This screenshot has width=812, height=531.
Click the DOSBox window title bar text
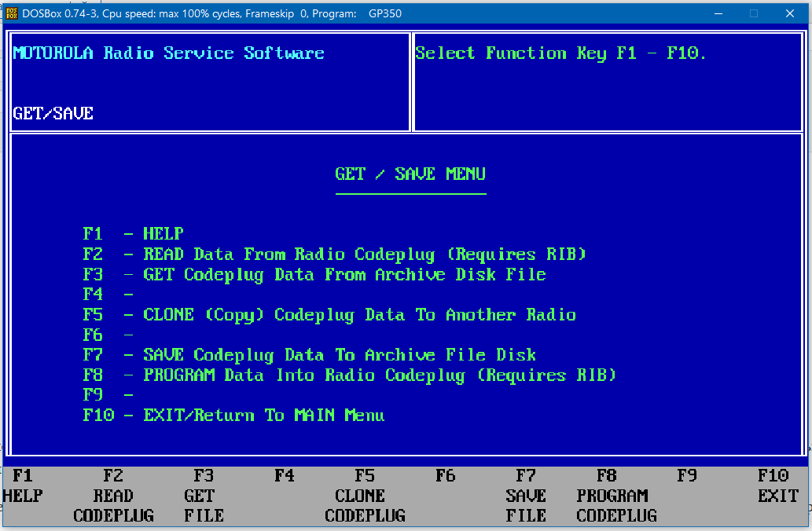pos(211,13)
